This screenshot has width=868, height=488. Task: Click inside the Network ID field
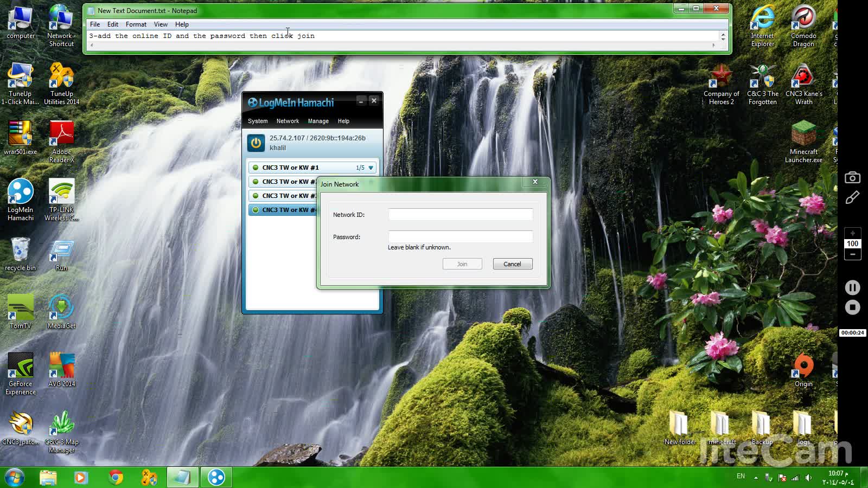coord(459,215)
